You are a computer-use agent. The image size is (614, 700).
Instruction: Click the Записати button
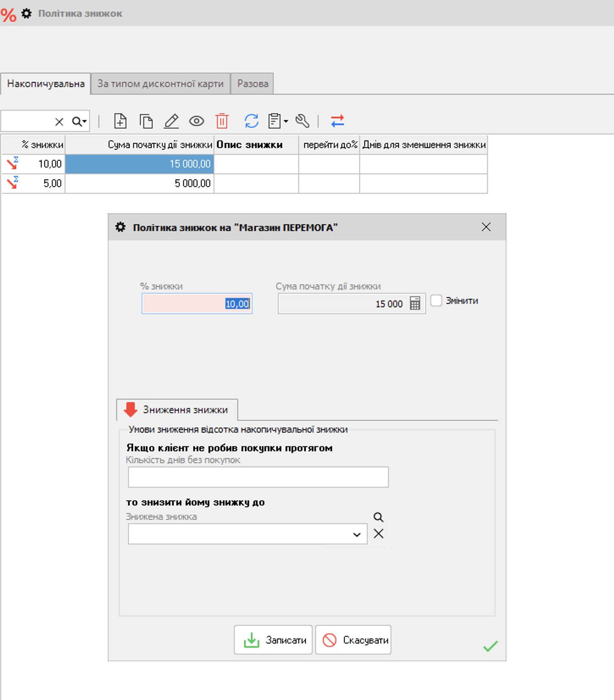(x=273, y=640)
